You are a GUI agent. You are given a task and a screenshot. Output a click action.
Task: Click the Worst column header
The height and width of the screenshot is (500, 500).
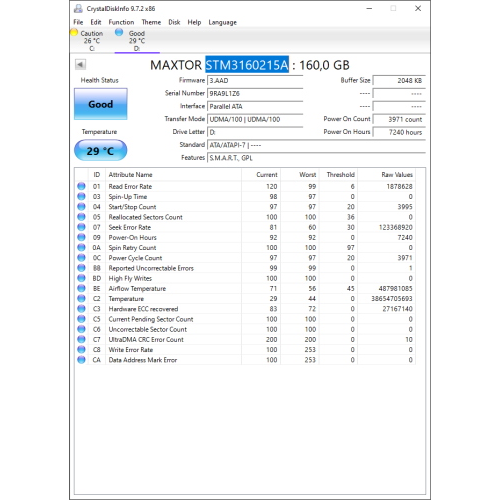299,175
